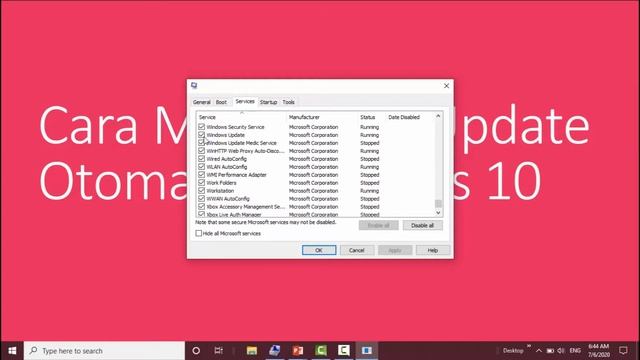Uncheck WinHTTP Web Proxy Auto-Discovery checkbox
The image size is (640, 360).
click(x=201, y=151)
